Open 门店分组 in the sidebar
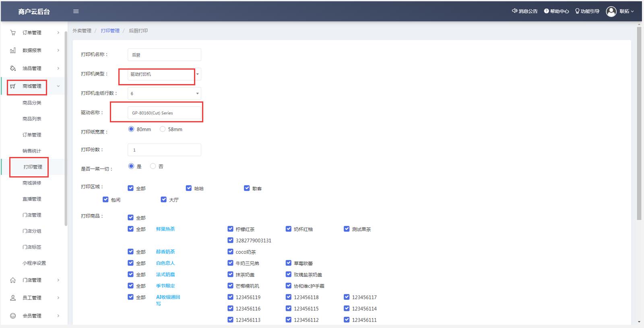 pos(32,231)
